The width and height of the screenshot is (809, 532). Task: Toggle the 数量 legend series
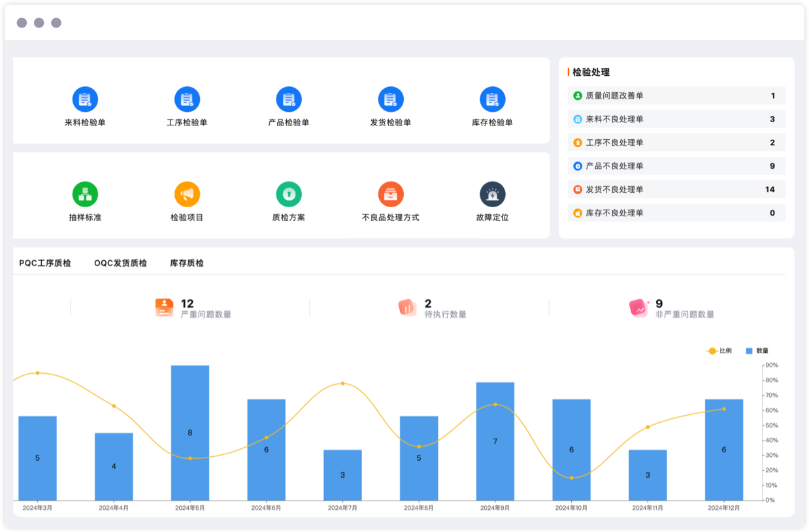click(757, 351)
